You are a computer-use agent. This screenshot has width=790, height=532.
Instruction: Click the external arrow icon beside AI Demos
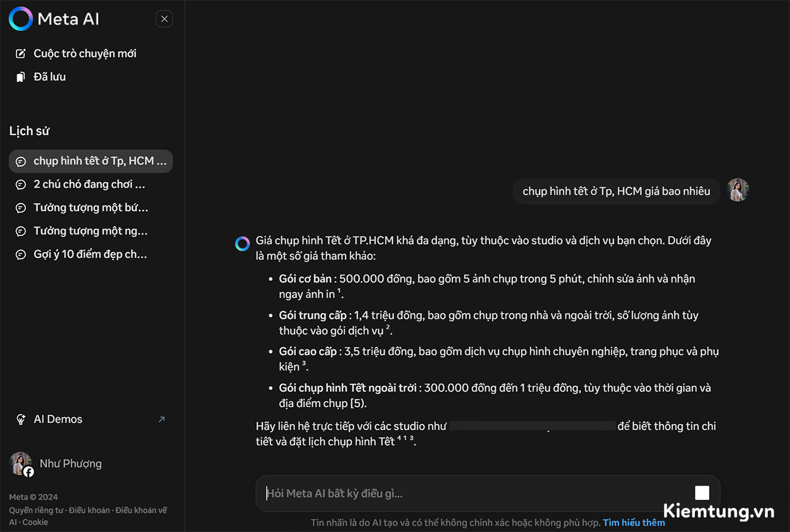(x=162, y=420)
